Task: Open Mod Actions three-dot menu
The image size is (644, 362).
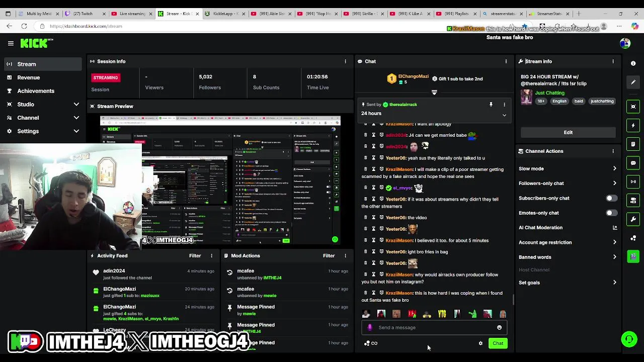Action: coord(345,256)
